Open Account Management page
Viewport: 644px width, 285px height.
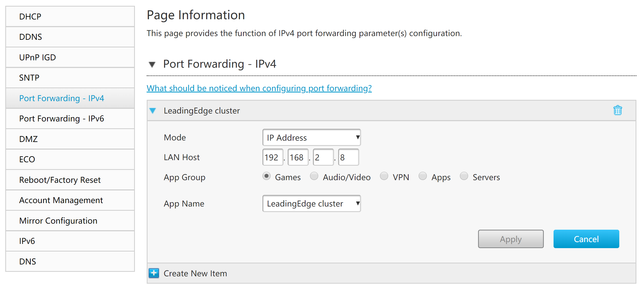pyautogui.click(x=70, y=200)
